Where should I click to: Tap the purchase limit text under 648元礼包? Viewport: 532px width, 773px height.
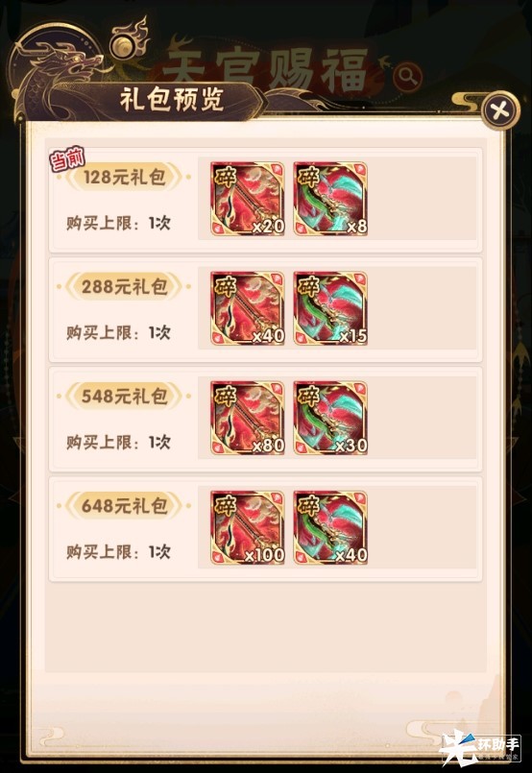coord(118,551)
